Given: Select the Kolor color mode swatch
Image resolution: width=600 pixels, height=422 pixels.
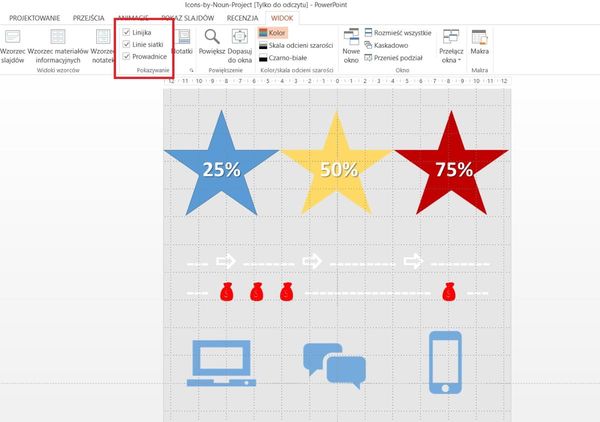Looking at the screenshot, I should point(272,33).
